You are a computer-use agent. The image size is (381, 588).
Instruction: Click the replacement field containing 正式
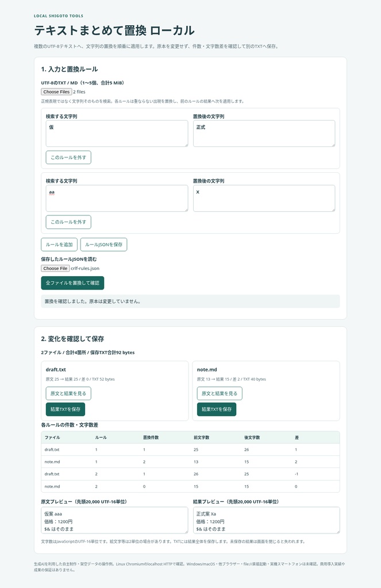coord(264,133)
